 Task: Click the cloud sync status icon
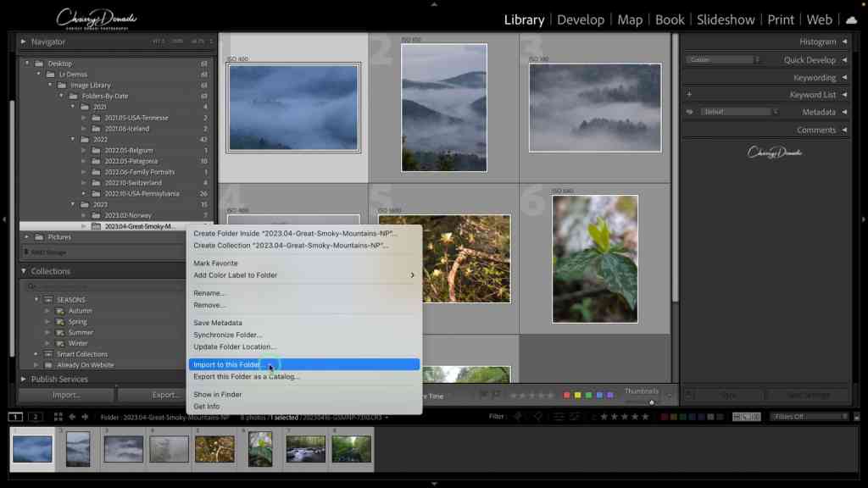[851, 20]
